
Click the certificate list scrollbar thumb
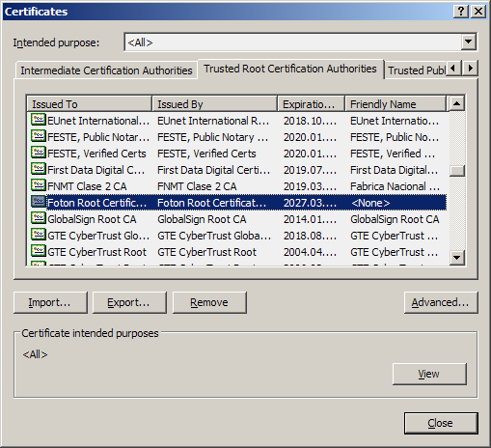click(x=456, y=171)
